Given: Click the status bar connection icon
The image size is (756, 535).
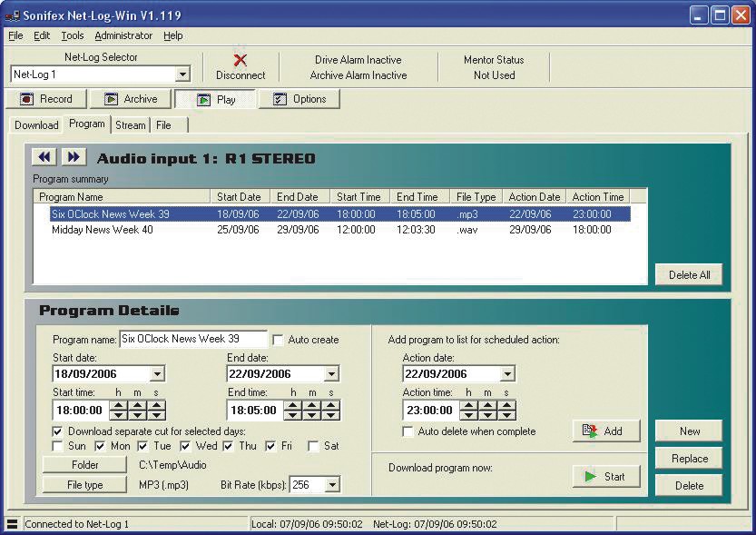Looking at the screenshot, I should tap(12, 524).
